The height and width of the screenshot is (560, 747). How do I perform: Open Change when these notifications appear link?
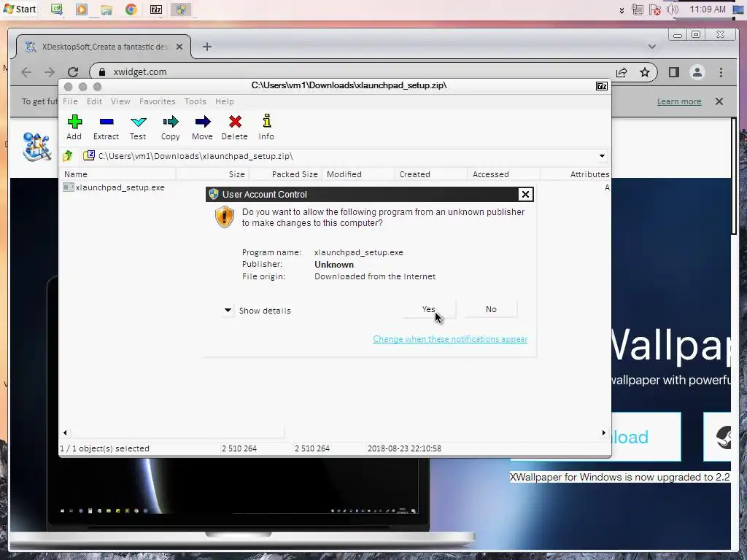pyautogui.click(x=450, y=339)
